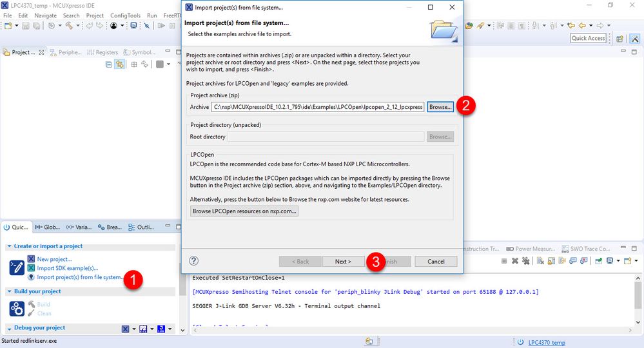Image resolution: width=644 pixels, height=348 pixels.
Task: Switch to the Variables view tab
Action: [79, 227]
